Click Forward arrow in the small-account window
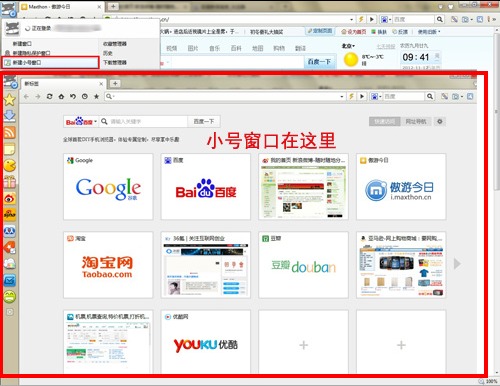 (38, 96)
